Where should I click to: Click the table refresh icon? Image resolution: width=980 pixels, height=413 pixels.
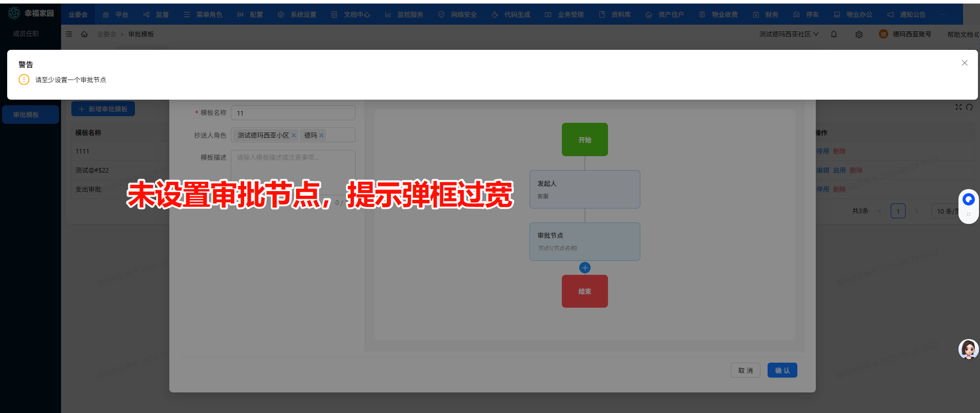[969, 107]
